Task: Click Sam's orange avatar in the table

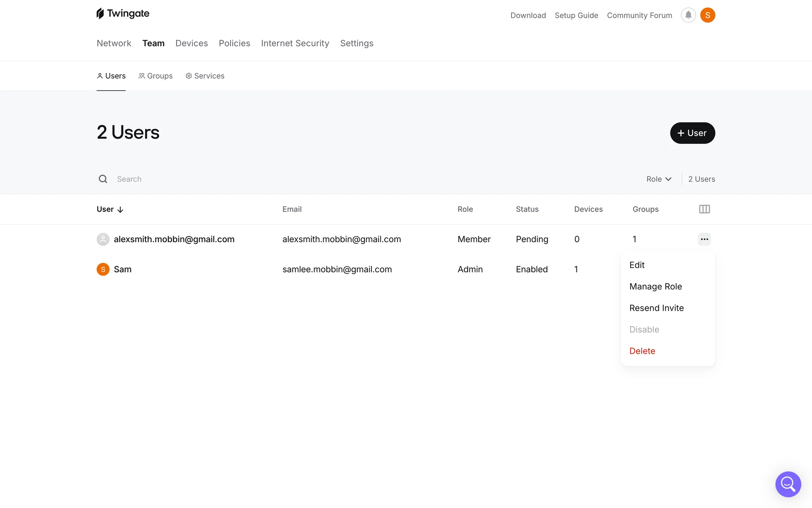Action: pyautogui.click(x=103, y=269)
